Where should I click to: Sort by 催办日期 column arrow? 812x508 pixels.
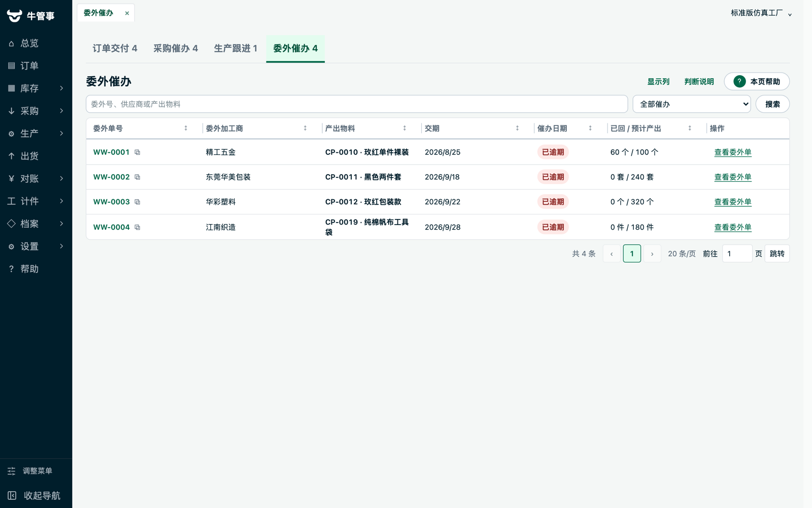[590, 129]
